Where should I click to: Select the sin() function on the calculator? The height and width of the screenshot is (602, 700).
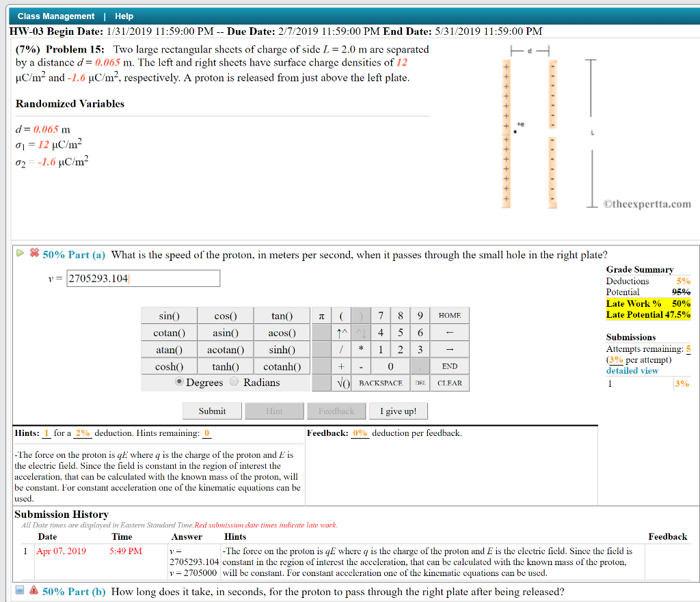point(168,315)
